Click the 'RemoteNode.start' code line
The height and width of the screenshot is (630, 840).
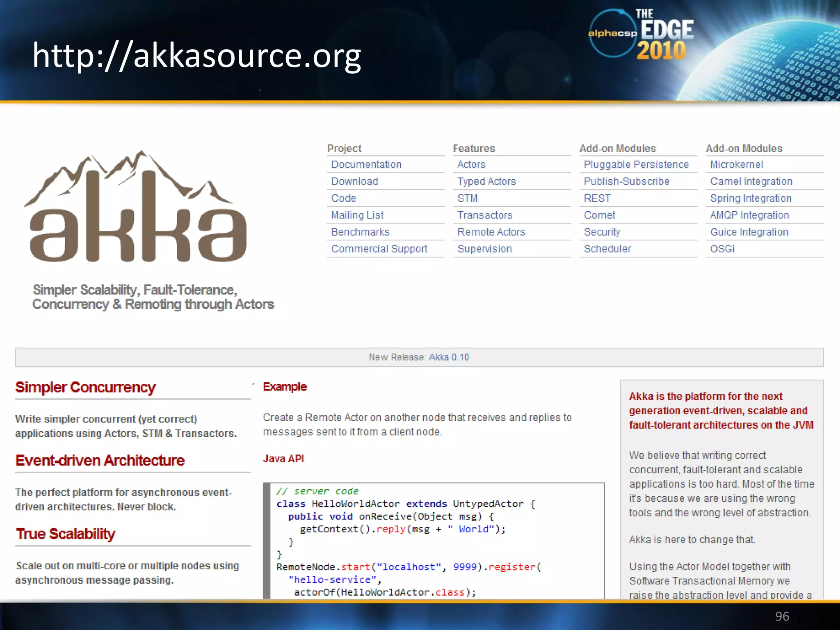click(x=409, y=567)
